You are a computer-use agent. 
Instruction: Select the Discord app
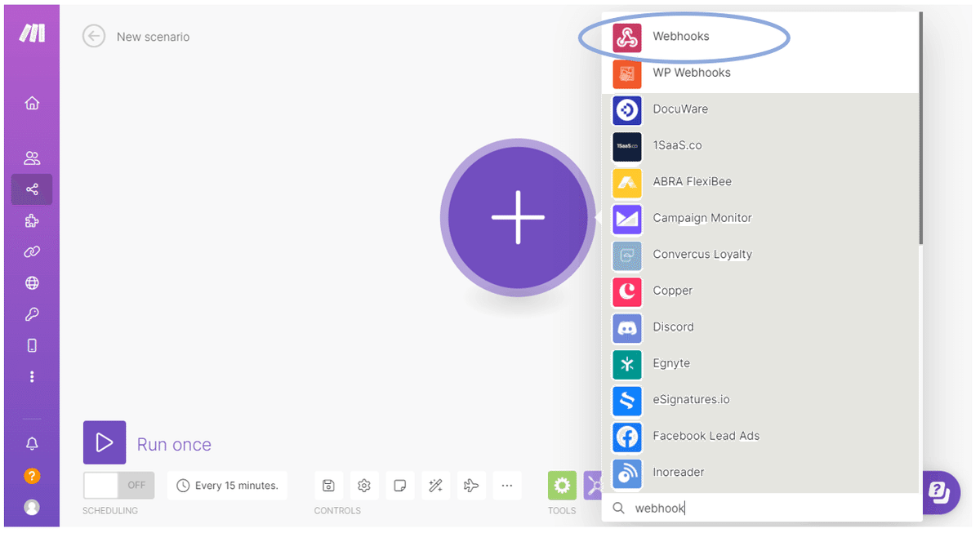coord(760,326)
